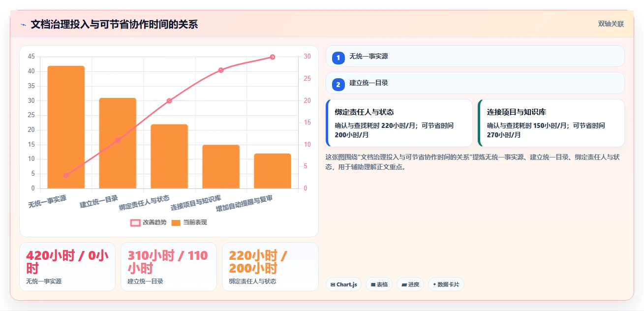The image size is (644, 311).
Task: Click the 220小时 / 200小时 stat card
Action: [270, 267]
